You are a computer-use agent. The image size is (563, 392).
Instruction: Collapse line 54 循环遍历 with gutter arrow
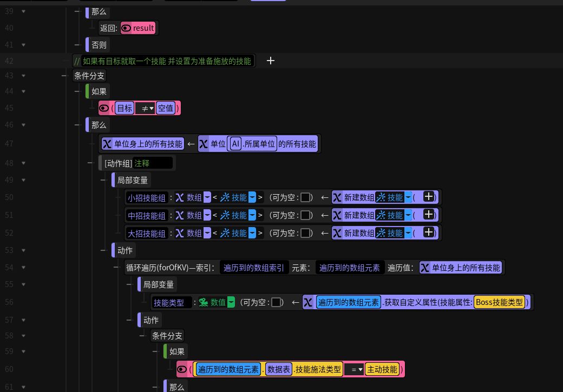pos(23,268)
